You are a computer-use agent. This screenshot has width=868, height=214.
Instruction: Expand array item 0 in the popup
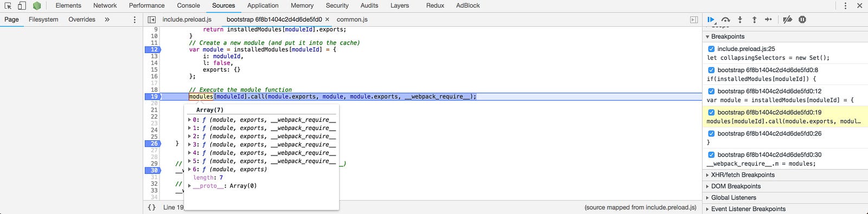(x=189, y=120)
